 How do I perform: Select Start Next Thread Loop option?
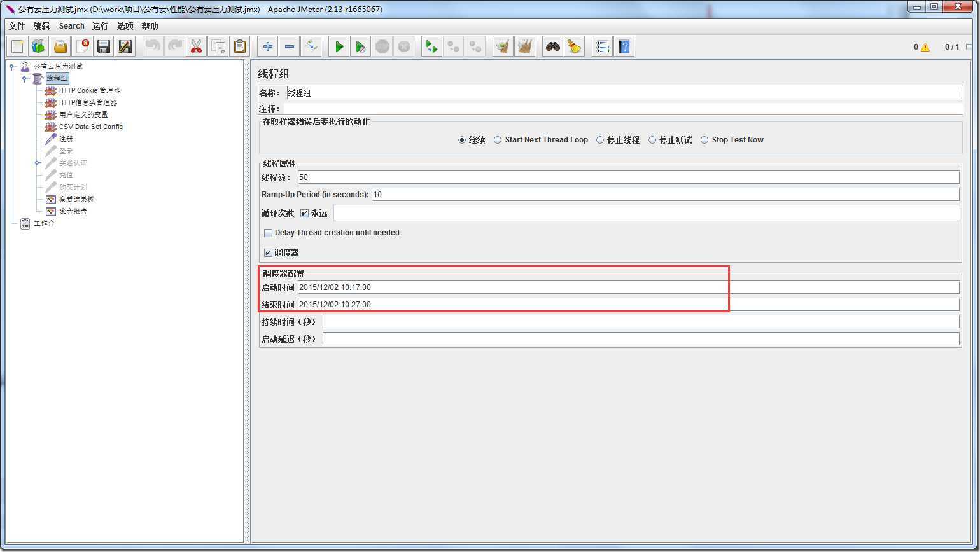[498, 140]
